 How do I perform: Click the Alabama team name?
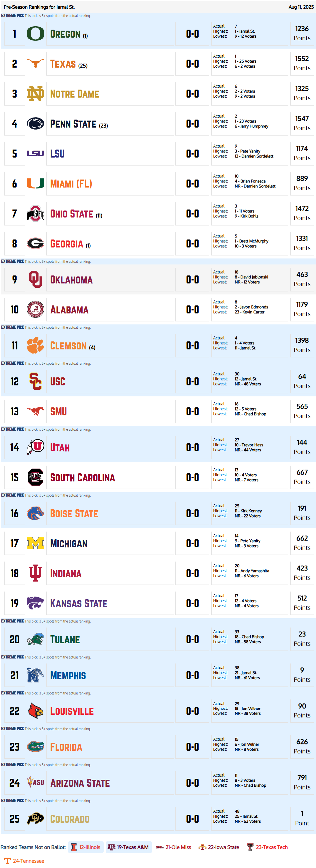coord(69,310)
